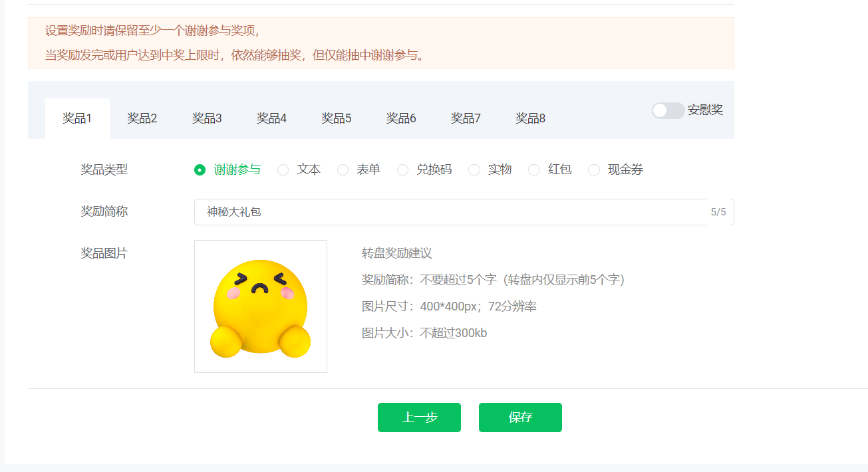Screen dimensions: 868x472
Task: Choose the 表单 prize type
Action: (343, 170)
